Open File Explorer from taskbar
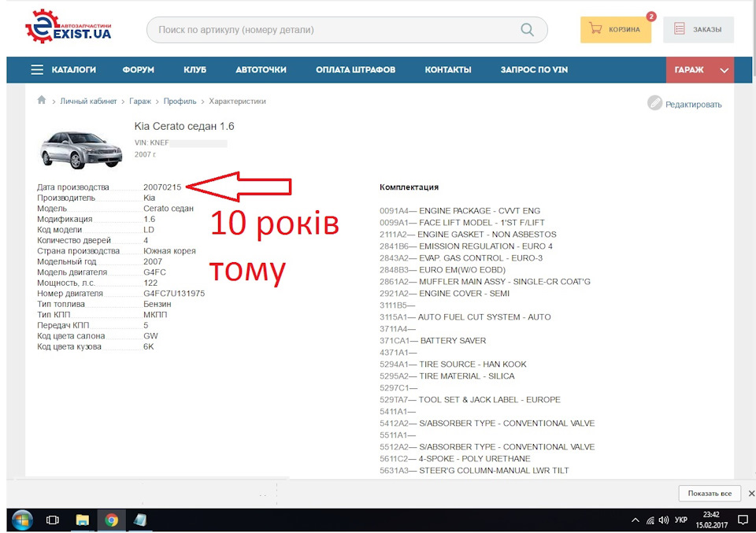 pos(83,520)
